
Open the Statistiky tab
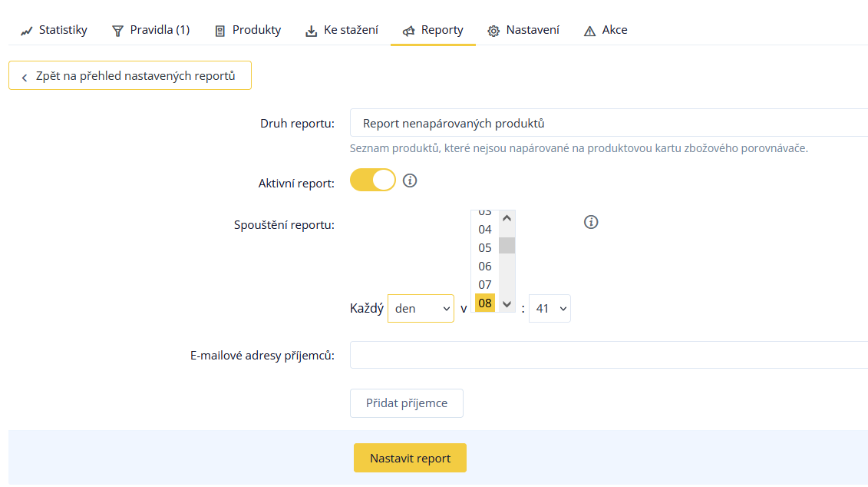[x=54, y=30]
